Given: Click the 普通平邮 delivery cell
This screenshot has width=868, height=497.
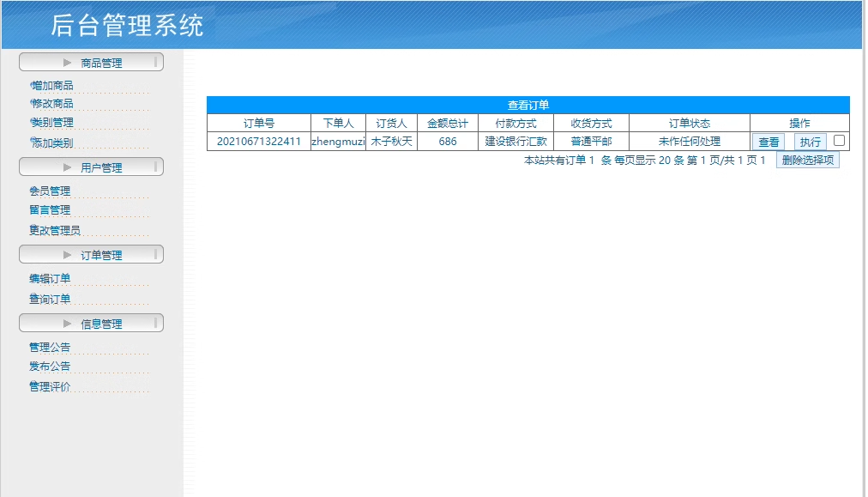Looking at the screenshot, I should tap(591, 142).
